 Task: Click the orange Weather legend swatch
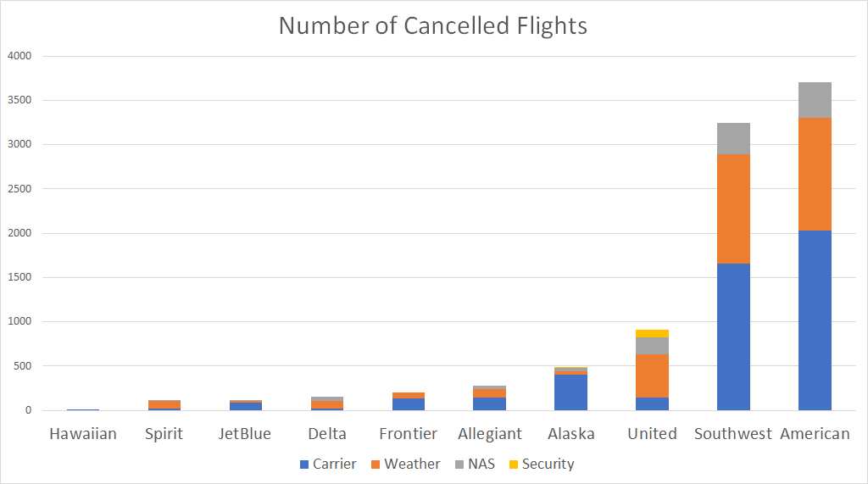pos(376,465)
